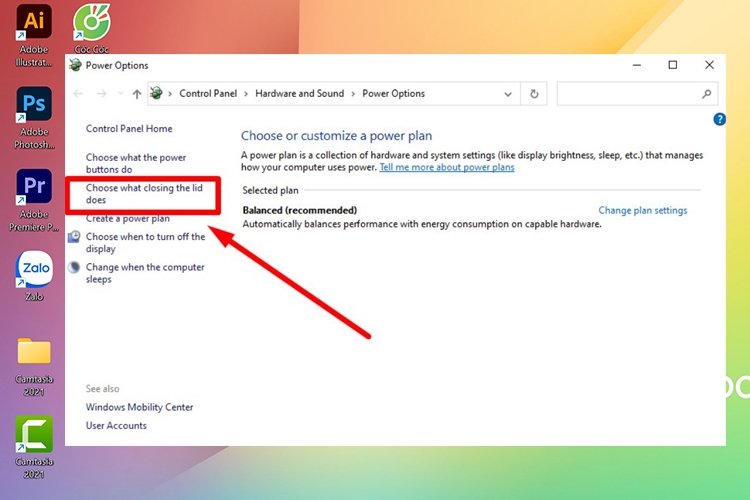Click the search magnifier icon
The height and width of the screenshot is (500, 750).
(x=706, y=94)
